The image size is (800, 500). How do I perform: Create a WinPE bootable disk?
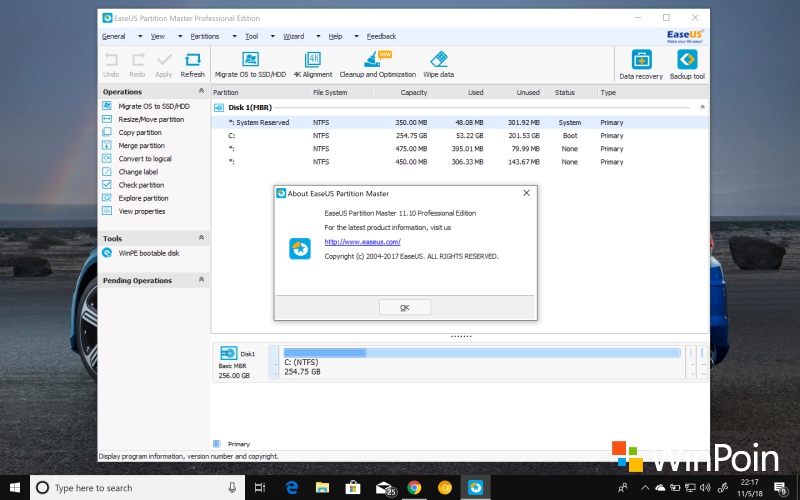148,253
